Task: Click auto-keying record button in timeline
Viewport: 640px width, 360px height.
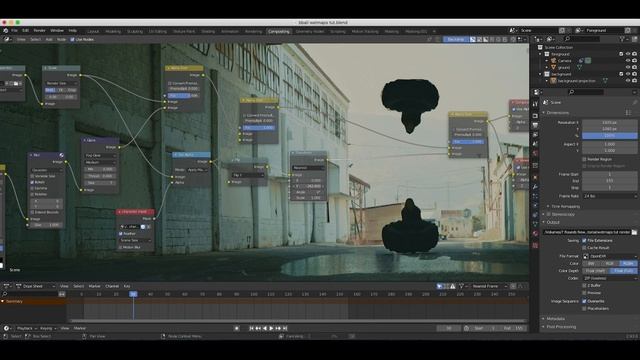Action: 236,328
